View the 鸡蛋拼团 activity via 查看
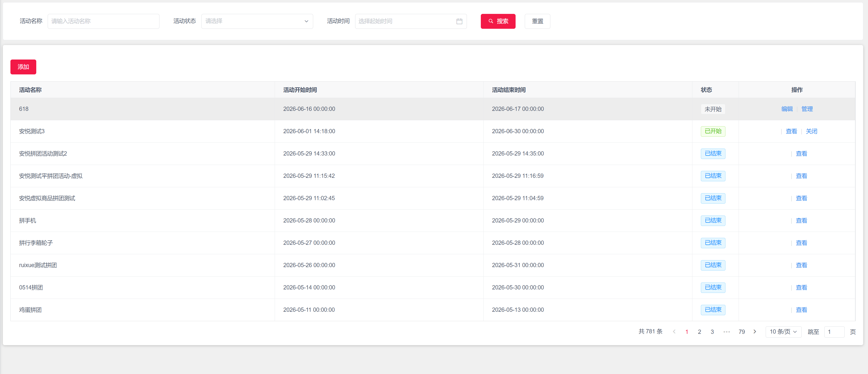Screen dimensions: 868x374 801,310
